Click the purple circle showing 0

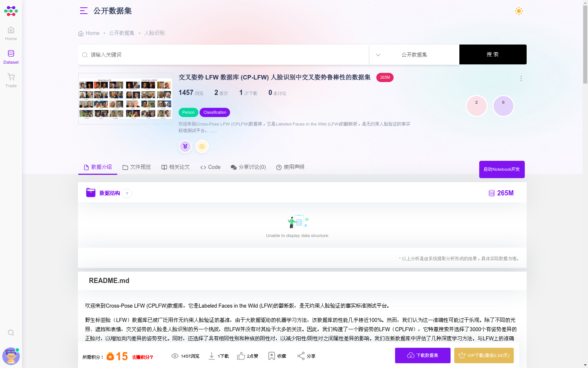pyautogui.click(x=503, y=106)
